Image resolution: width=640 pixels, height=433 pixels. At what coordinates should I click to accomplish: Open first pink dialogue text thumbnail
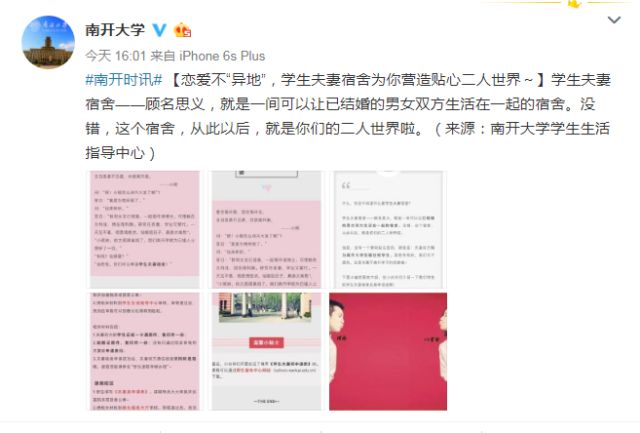[x=144, y=229]
